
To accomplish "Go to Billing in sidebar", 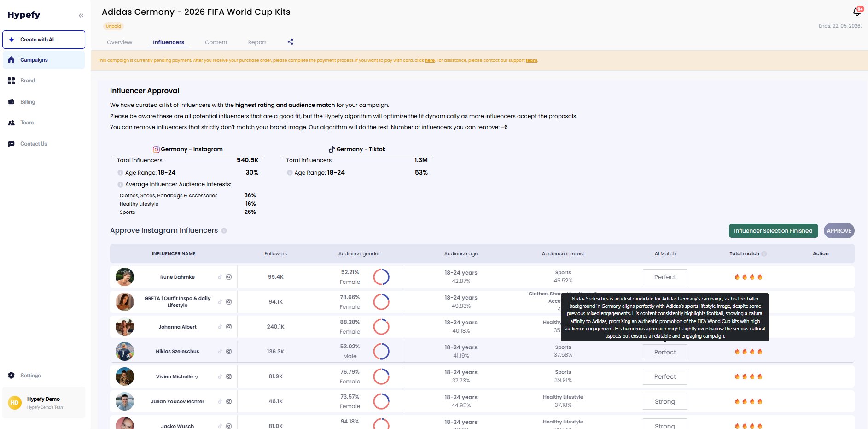I will click(x=44, y=102).
